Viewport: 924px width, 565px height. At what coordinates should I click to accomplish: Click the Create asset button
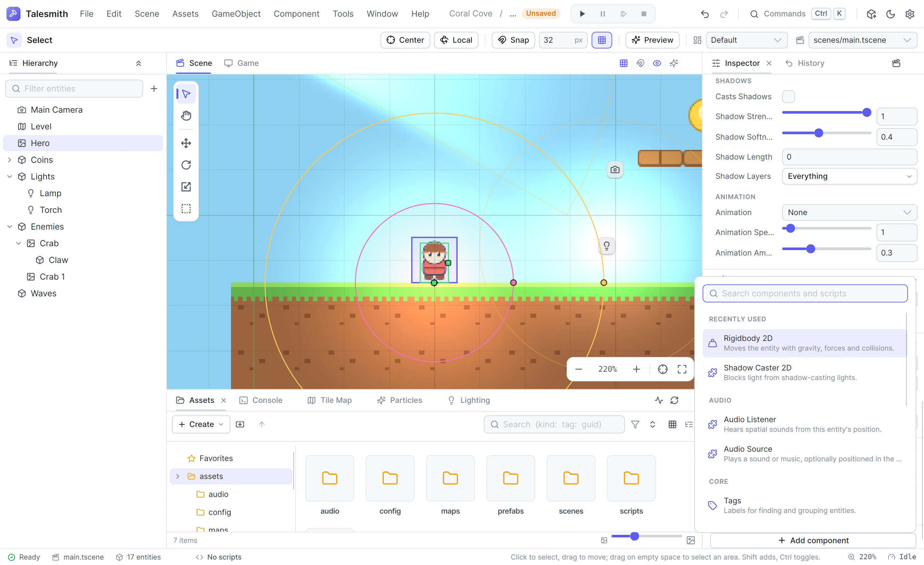(201, 424)
